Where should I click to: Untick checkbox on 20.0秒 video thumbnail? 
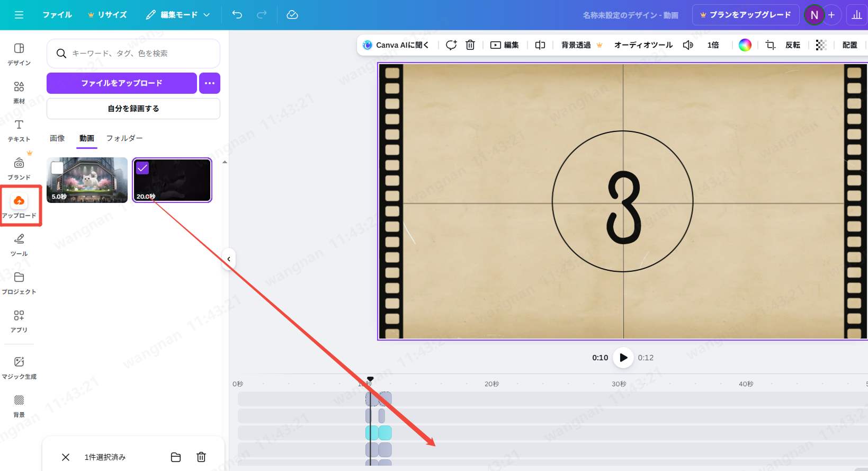[142, 168]
